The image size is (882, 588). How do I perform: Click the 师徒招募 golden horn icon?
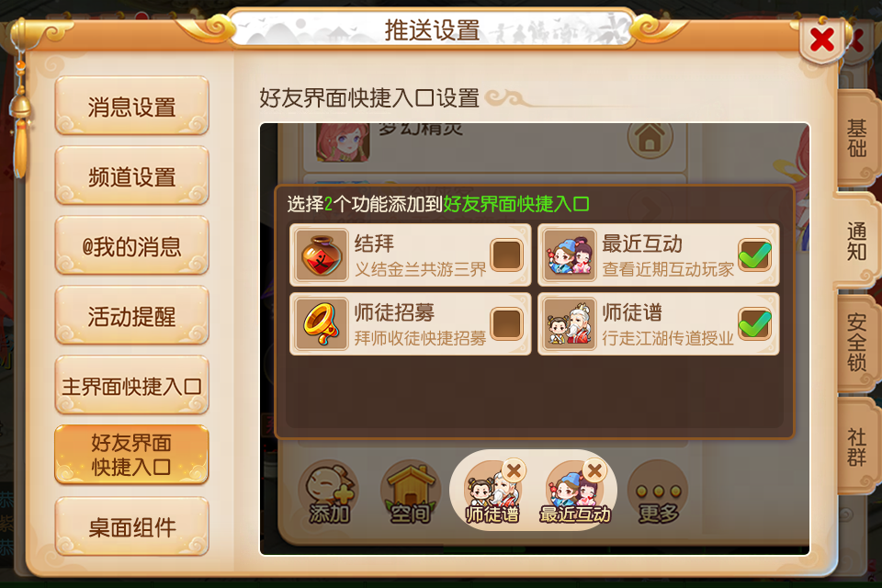[x=322, y=324]
